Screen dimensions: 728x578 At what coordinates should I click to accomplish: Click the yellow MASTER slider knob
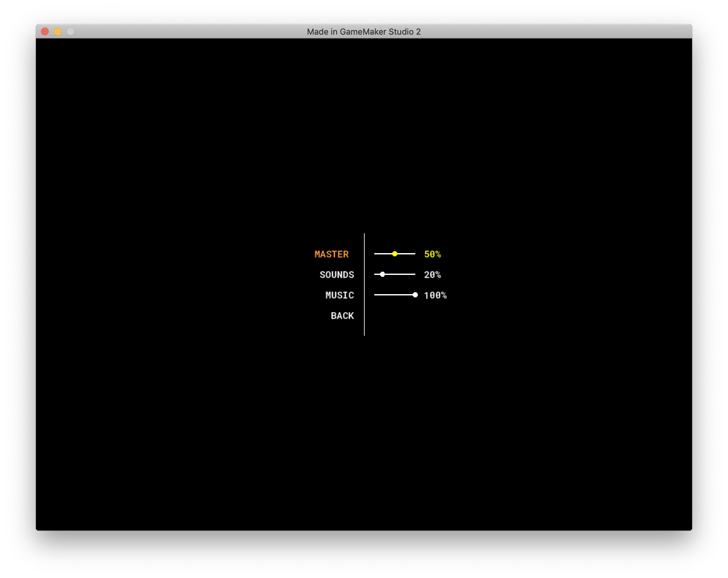point(395,254)
